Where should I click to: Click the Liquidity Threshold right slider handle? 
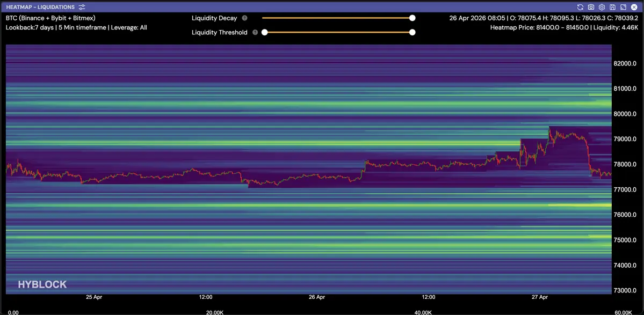click(x=412, y=32)
